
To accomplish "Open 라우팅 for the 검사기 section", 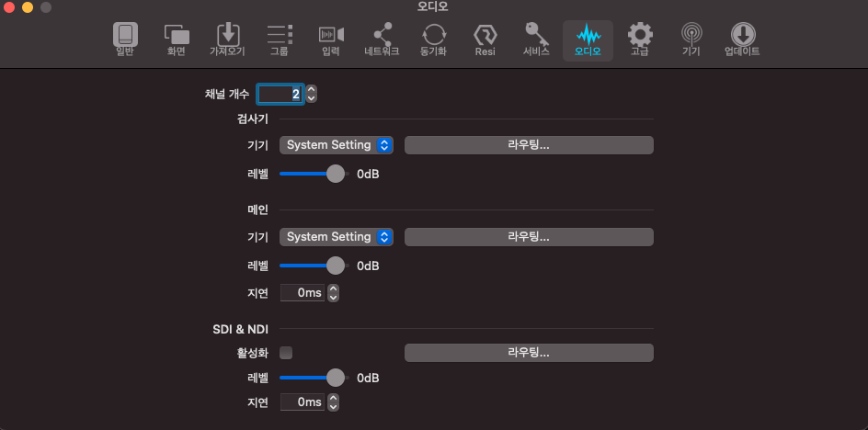I will tap(529, 145).
